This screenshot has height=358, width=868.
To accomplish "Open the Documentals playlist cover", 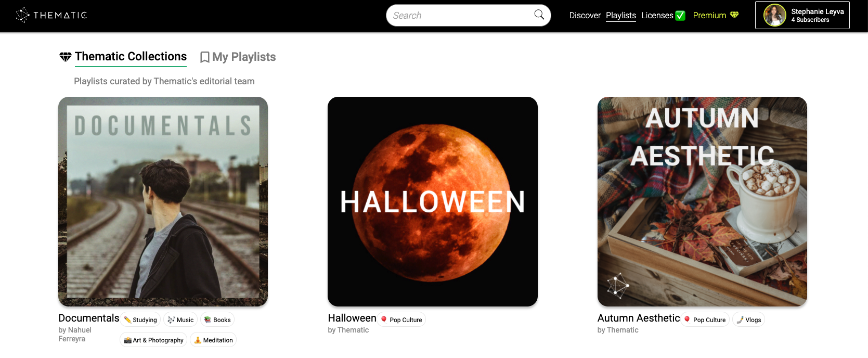I will 163,201.
